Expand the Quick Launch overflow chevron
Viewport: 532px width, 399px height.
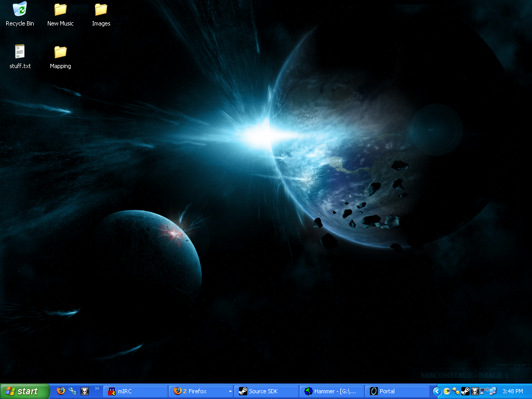coord(97,388)
